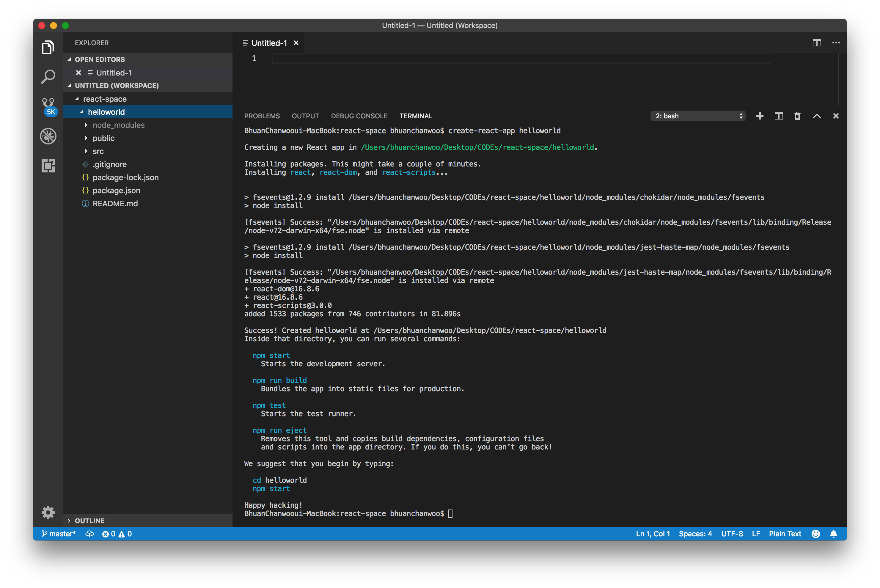880x588 pixels.
Task: Switch to the Problems tab
Action: (x=262, y=116)
